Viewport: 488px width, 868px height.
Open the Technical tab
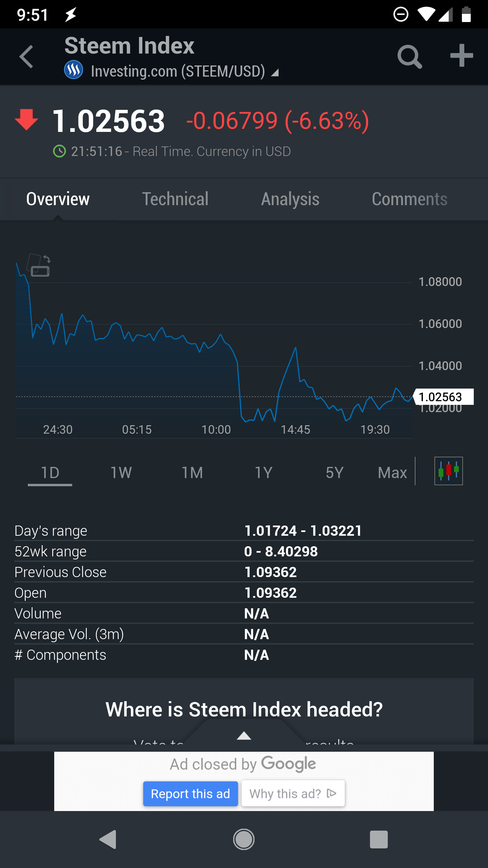[175, 199]
